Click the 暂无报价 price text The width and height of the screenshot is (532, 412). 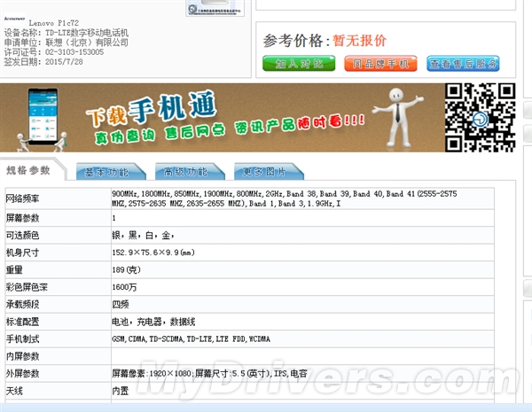pyautogui.click(x=360, y=41)
